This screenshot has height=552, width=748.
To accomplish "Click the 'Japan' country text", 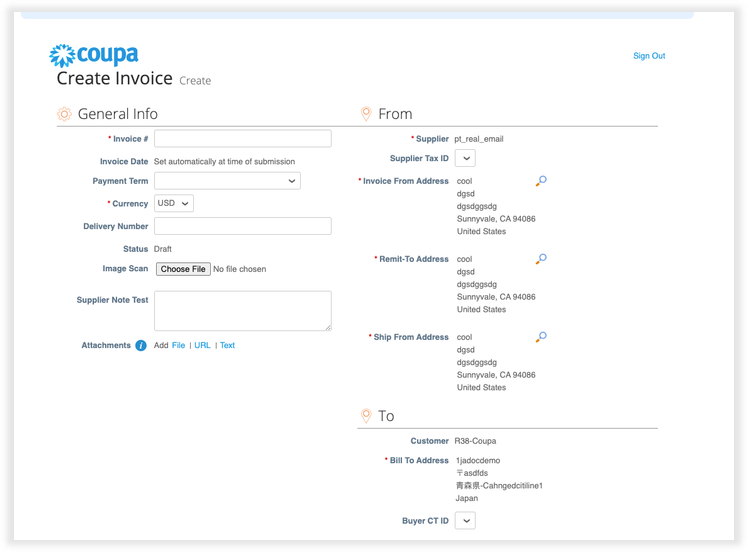I will (x=467, y=499).
